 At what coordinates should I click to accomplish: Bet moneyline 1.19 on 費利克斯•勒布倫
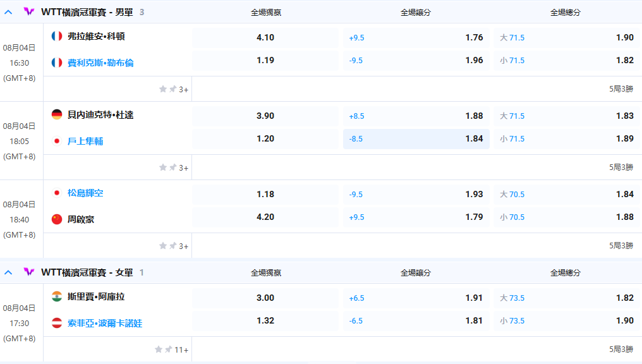(265, 60)
